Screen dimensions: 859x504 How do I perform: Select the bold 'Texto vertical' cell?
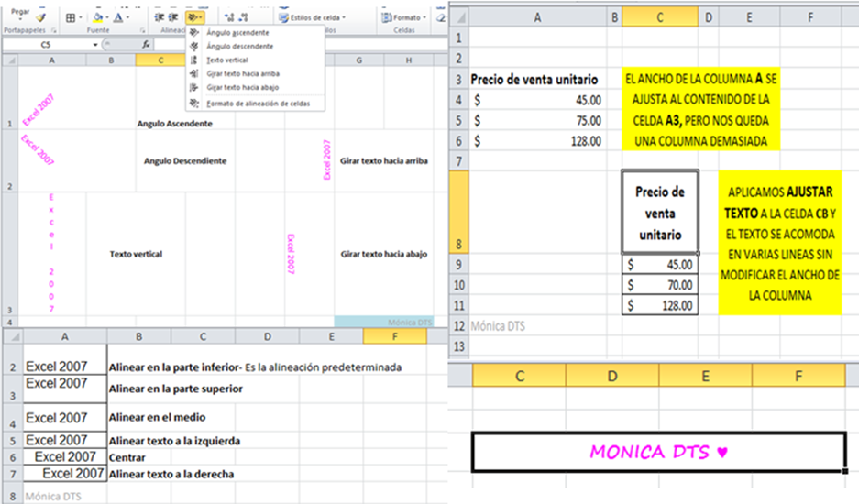tap(136, 254)
